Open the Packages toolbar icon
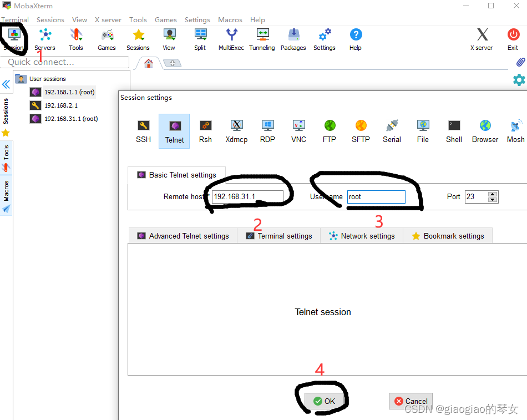The height and width of the screenshot is (420, 527). tap(293, 40)
